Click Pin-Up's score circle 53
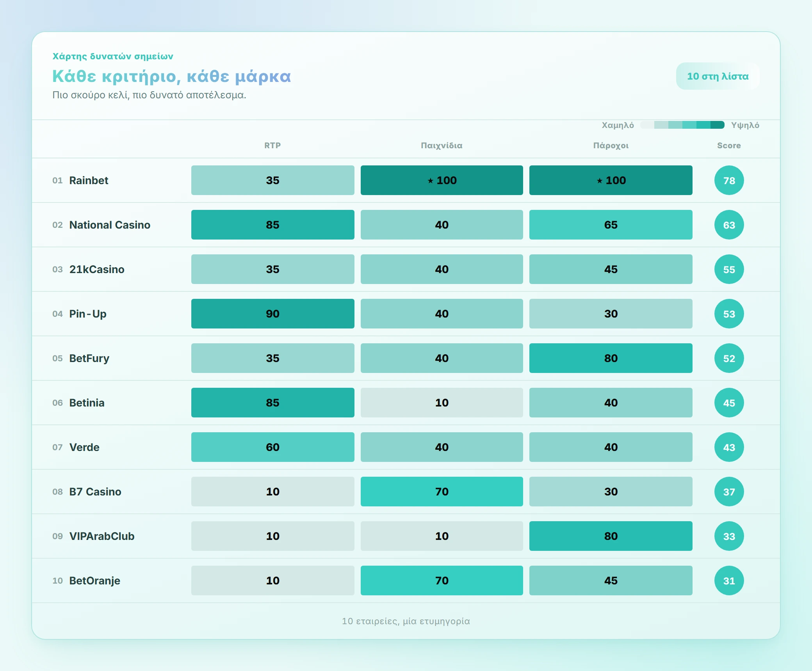The image size is (812, 671). pyautogui.click(x=729, y=314)
